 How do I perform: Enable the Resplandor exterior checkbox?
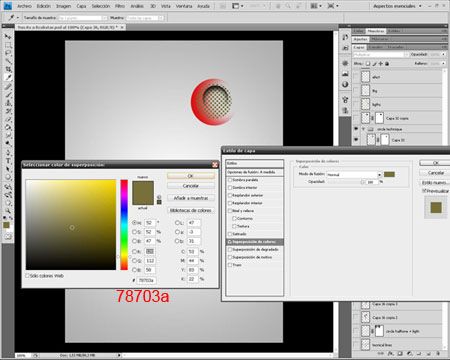(230, 195)
